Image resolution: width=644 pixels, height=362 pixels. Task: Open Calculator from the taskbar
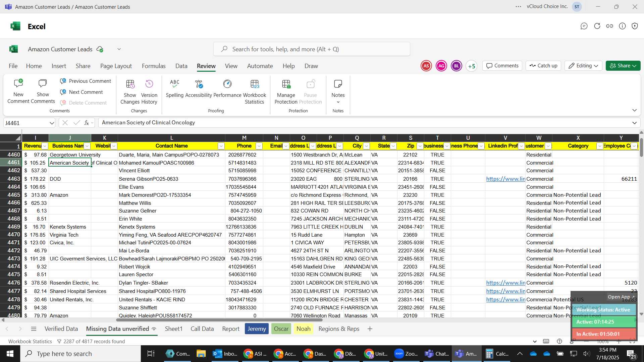coord(497,354)
